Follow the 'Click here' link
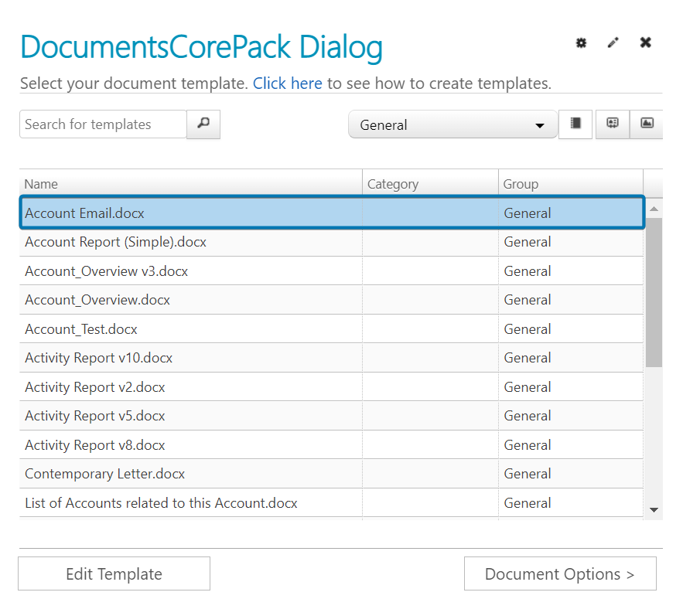Screen dimensions: 683x616 point(288,83)
